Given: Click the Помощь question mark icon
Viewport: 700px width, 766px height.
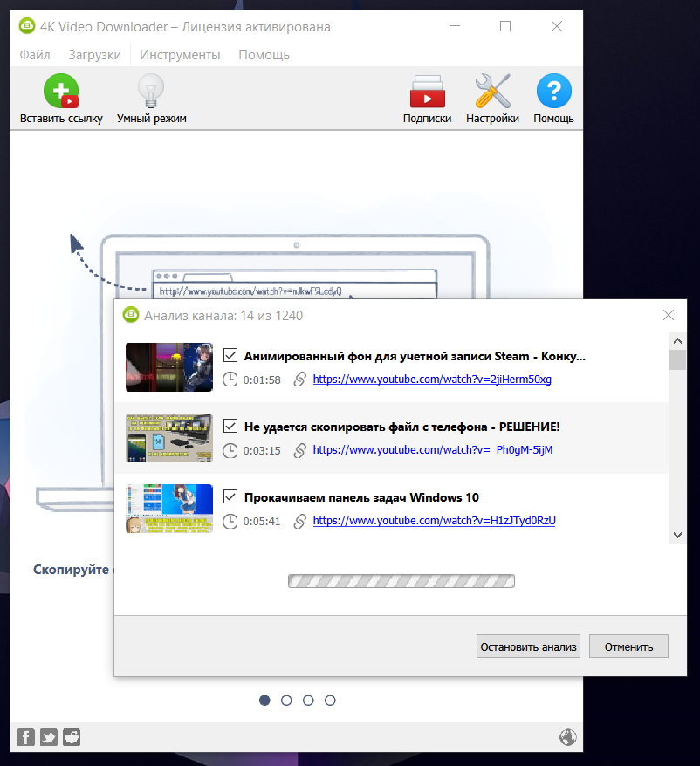Looking at the screenshot, I should coord(554,91).
